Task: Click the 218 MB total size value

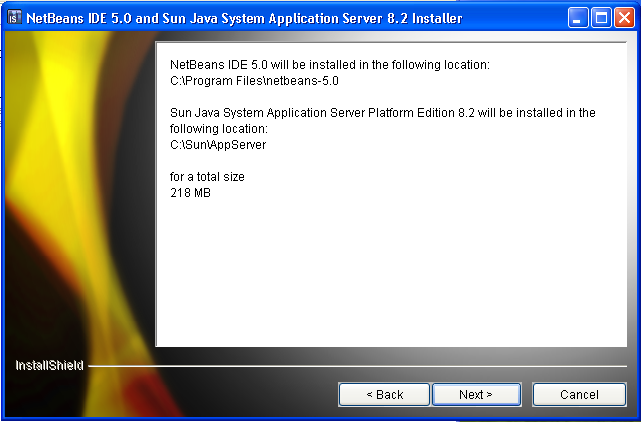Action: tap(190, 193)
